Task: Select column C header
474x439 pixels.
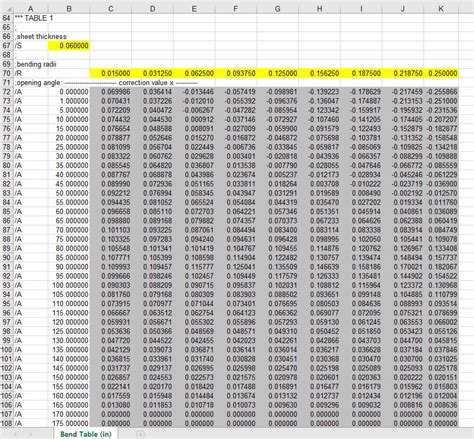Action: click(x=111, y=9)
